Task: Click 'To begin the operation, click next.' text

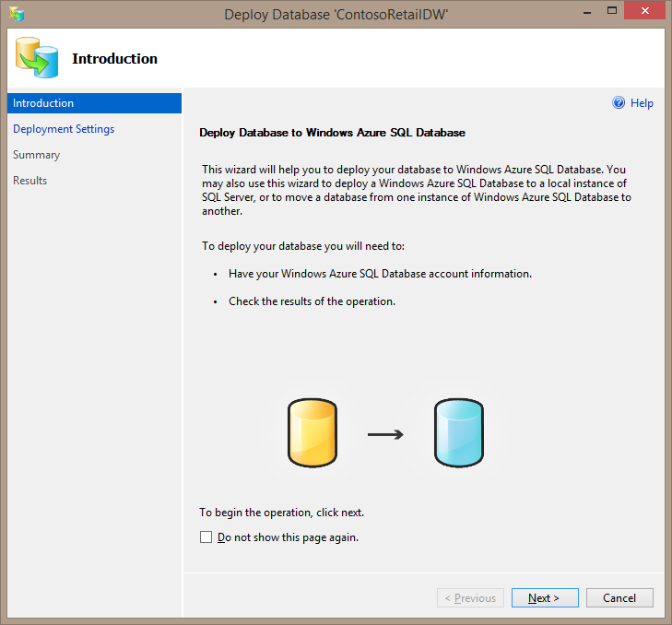Action: point(281,513)
